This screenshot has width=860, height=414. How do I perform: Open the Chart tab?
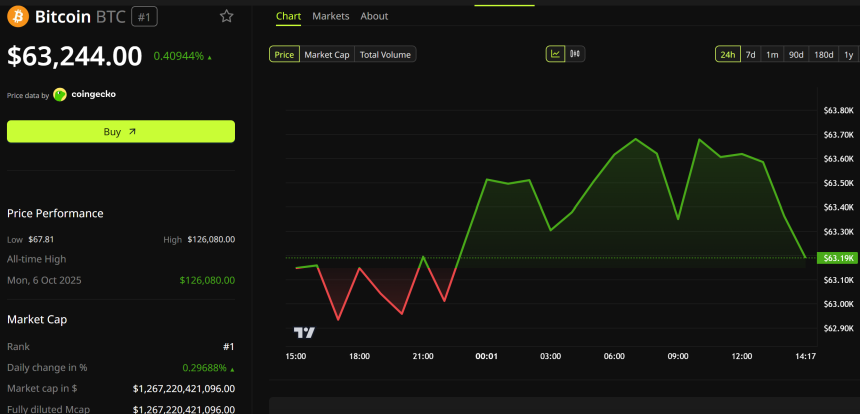click(x=288, y=16)
